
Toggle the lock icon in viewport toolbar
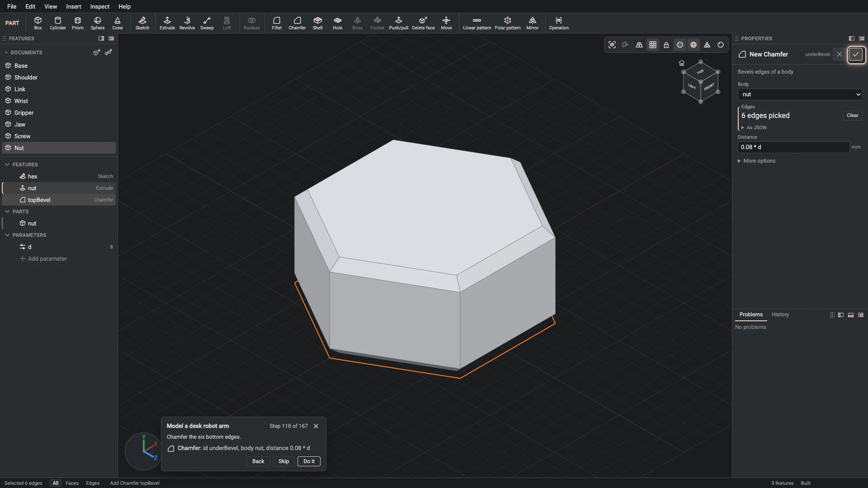[x=666, y=45]
